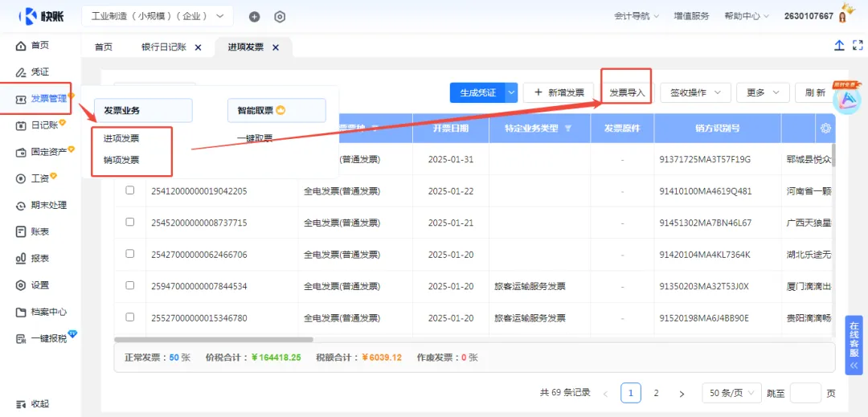Screen dimensions: 868x417
Task: Open table column settings gear icon
Action: tap(826, 129)
